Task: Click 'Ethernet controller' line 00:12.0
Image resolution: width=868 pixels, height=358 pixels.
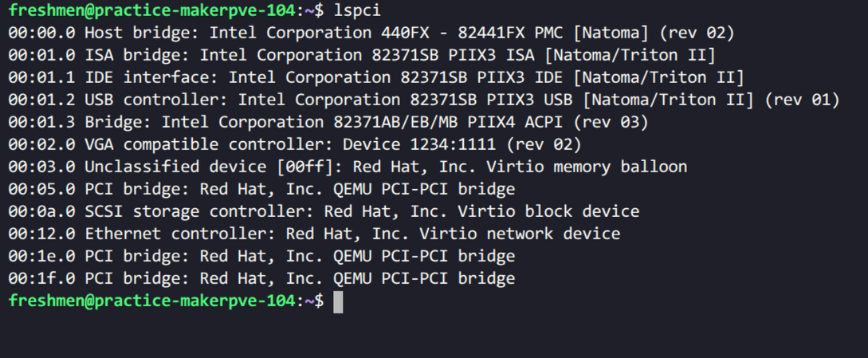Action: tap(314, 234)
